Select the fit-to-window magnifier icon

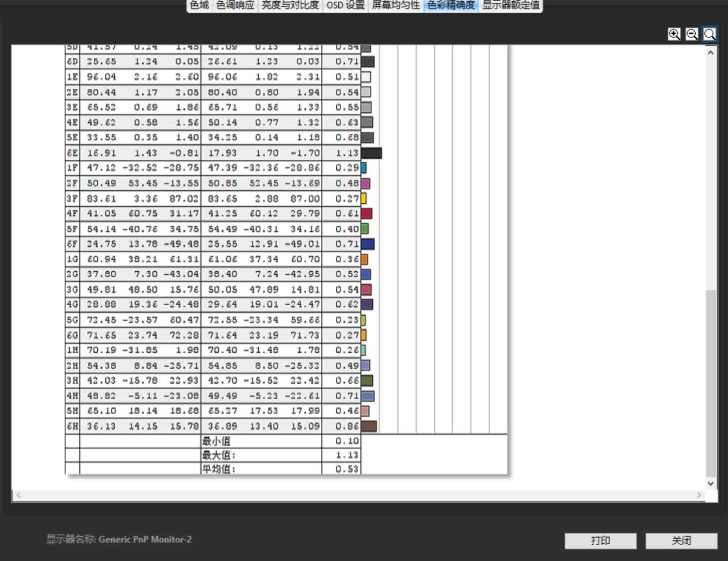tap(709, 34)
